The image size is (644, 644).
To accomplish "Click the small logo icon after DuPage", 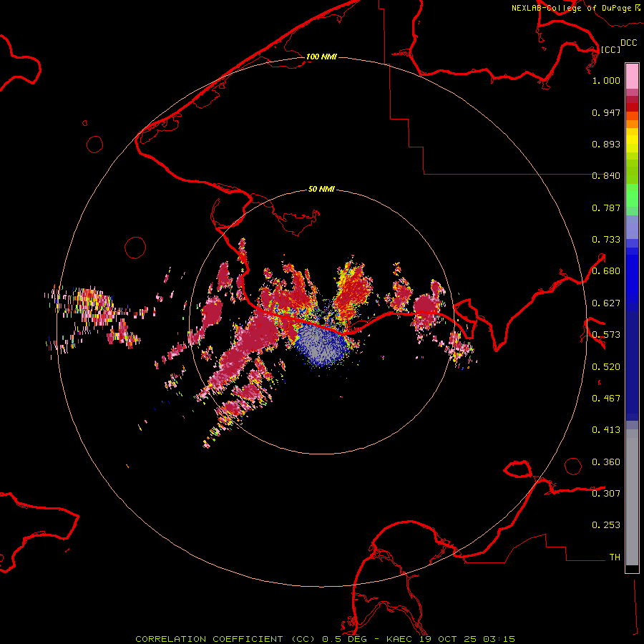I will [x=636, y=7].
